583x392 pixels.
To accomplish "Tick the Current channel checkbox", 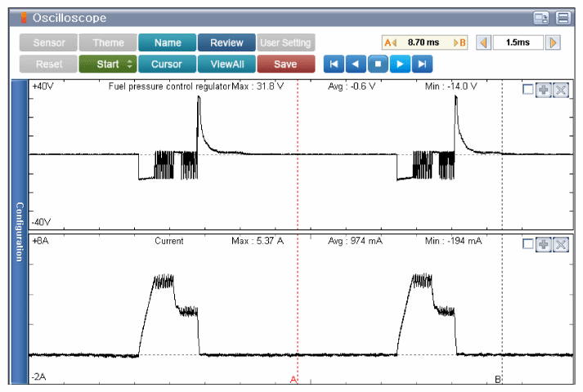I will [527, 245].
